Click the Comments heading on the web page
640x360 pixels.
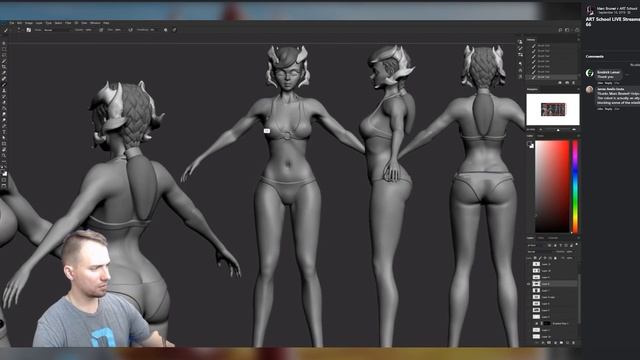tap(595, 57)
